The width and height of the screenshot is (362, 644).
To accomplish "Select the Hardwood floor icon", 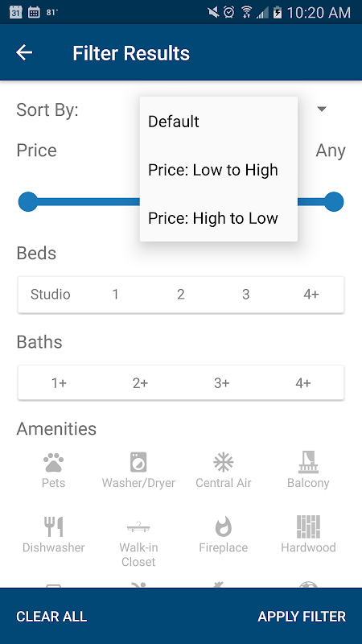I will coord(308,526).
